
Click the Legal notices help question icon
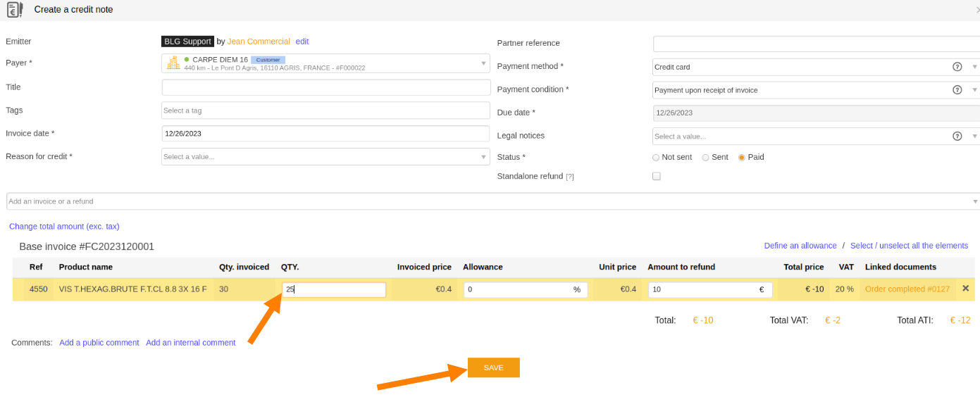[957, 137]
